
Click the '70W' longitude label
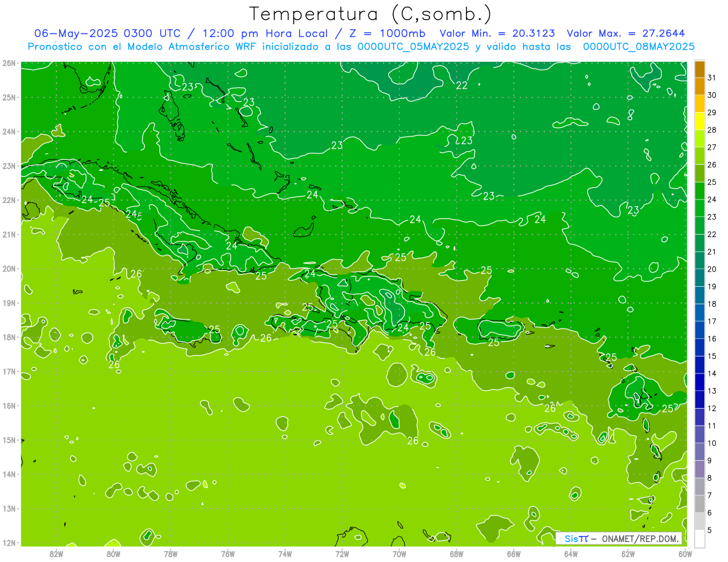399,554
